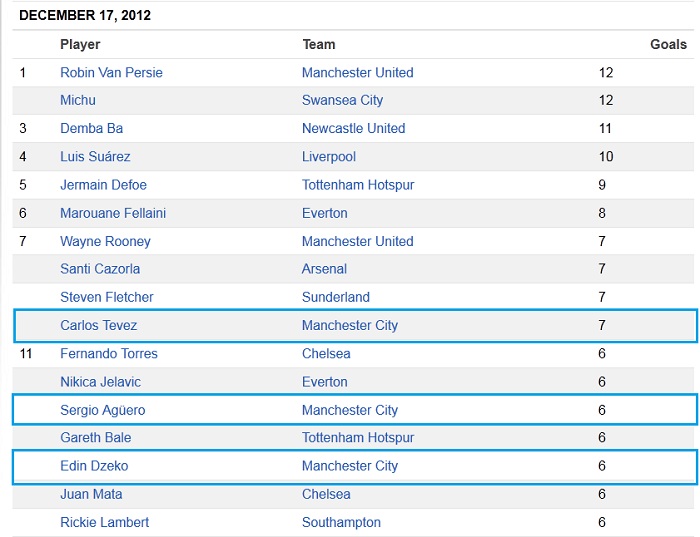Click the Sunderland team link

click(336, 297)
